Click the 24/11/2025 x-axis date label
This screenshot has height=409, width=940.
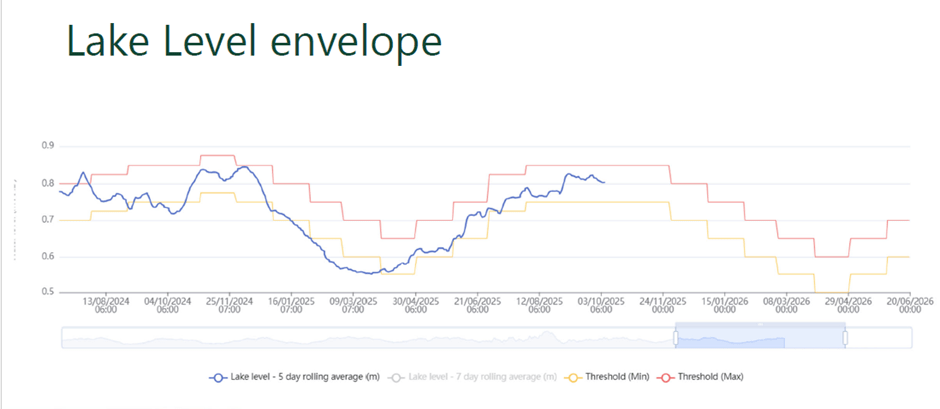662,305
